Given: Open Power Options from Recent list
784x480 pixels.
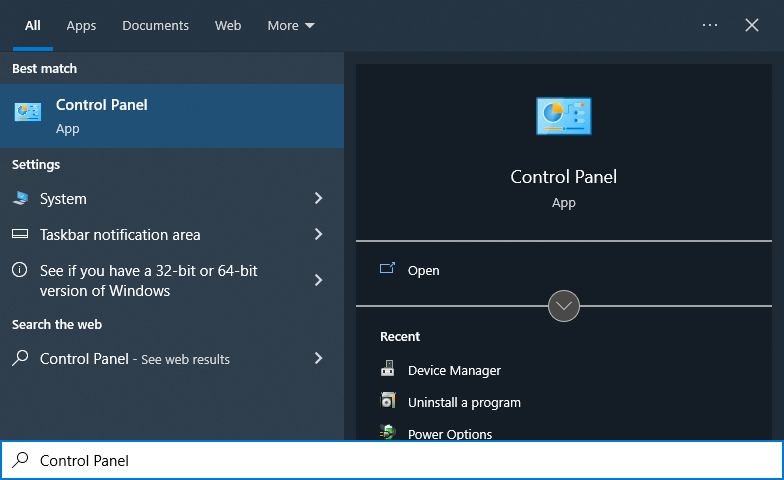Looking at the screenshot, I should [x=450, y=434].
